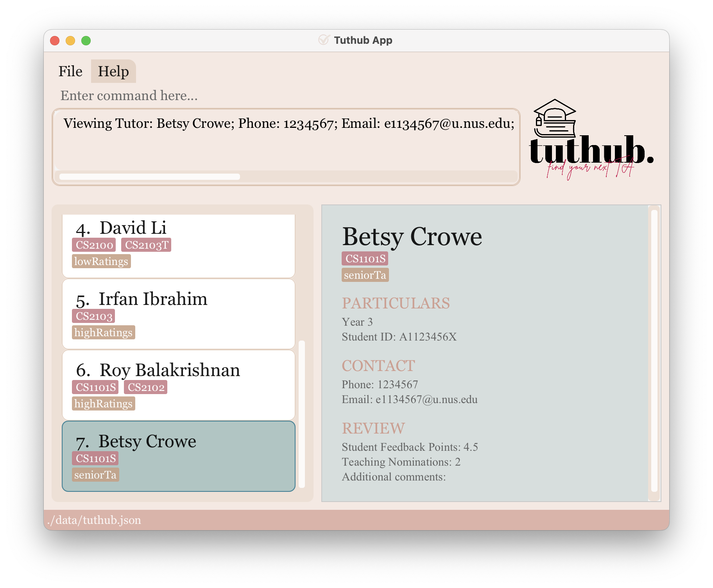Click Teaching Nominations: 2
The image size is (713, 588).
point(401,462)
